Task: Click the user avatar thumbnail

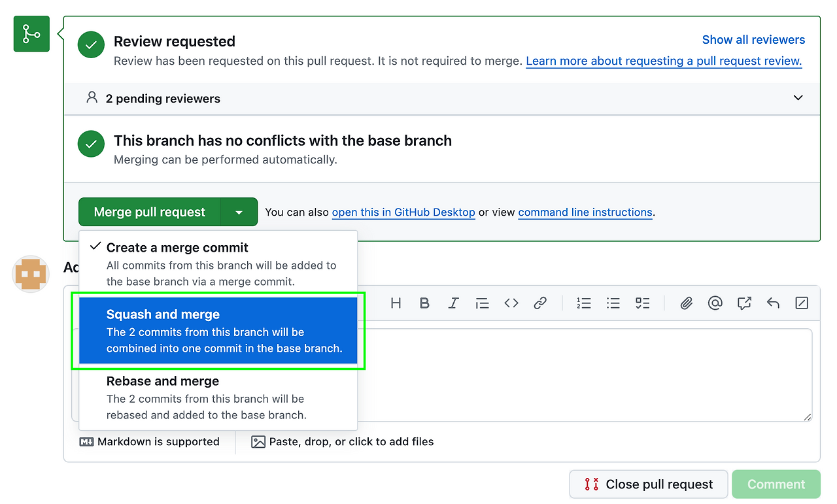Action: click(31, 274)
